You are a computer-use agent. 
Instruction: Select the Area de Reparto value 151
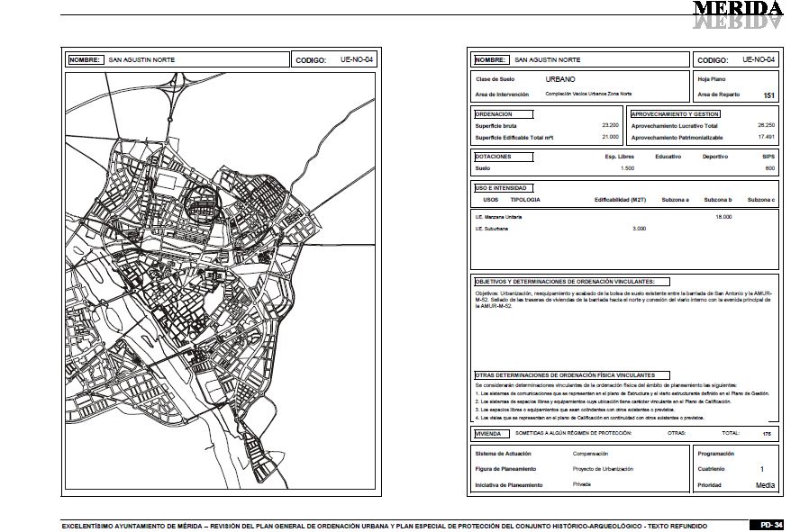[768, 95]
